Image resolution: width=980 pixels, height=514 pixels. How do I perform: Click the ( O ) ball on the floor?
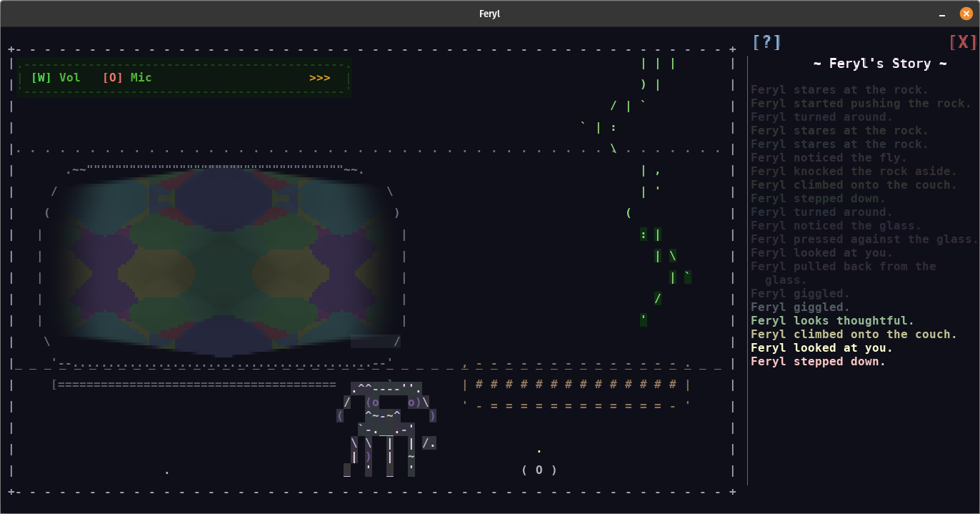coord(539,470)
